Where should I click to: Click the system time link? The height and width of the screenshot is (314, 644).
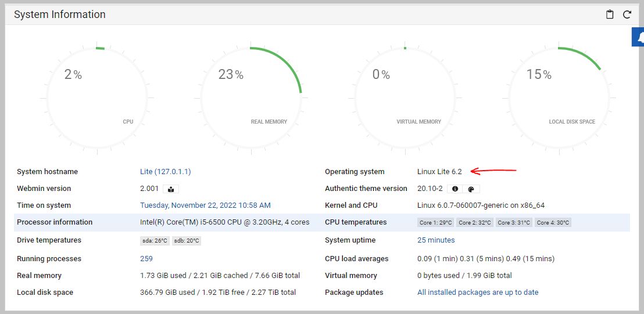205,205
